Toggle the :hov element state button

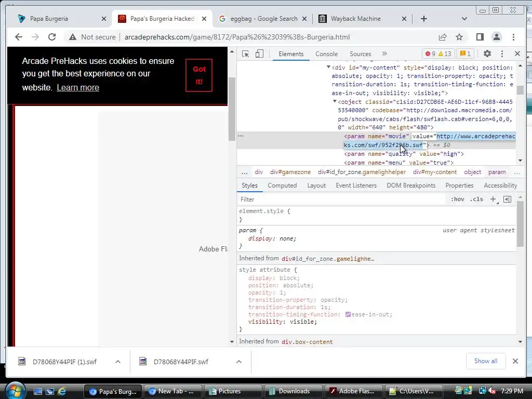(457, 199)
